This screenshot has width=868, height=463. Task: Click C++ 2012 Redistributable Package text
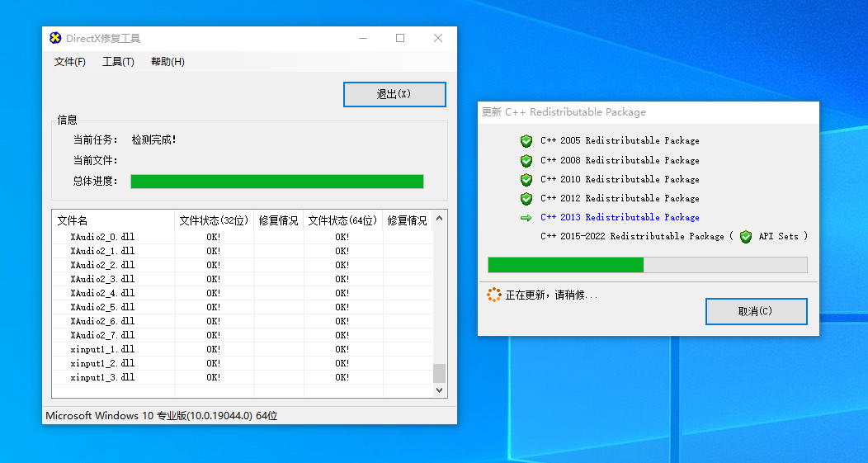(620, 198)
